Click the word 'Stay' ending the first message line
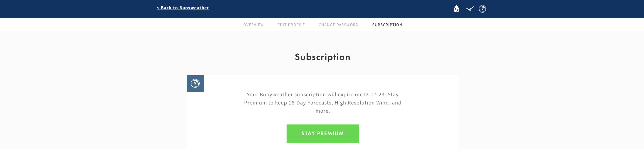644x149 pixels. (x=393, y=94)
